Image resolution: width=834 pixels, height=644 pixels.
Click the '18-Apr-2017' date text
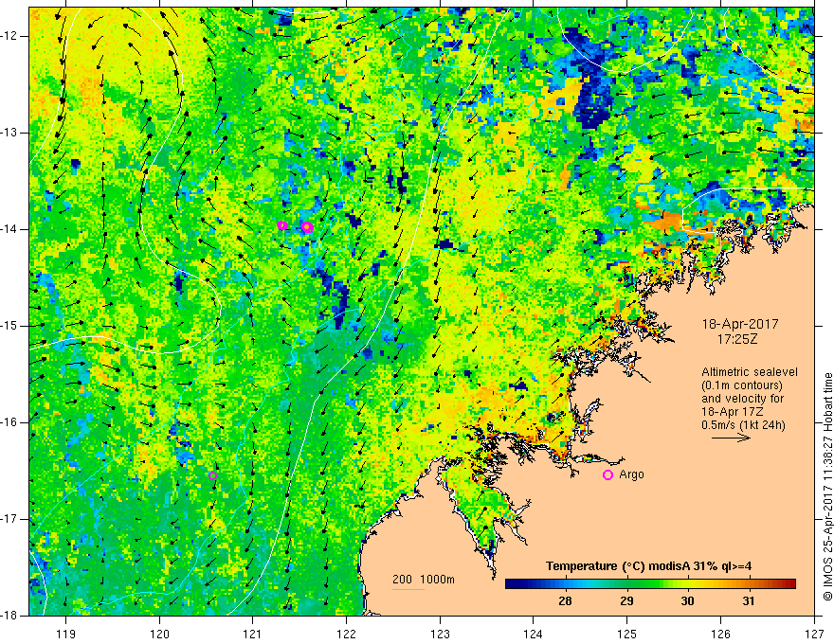[740, 324]
